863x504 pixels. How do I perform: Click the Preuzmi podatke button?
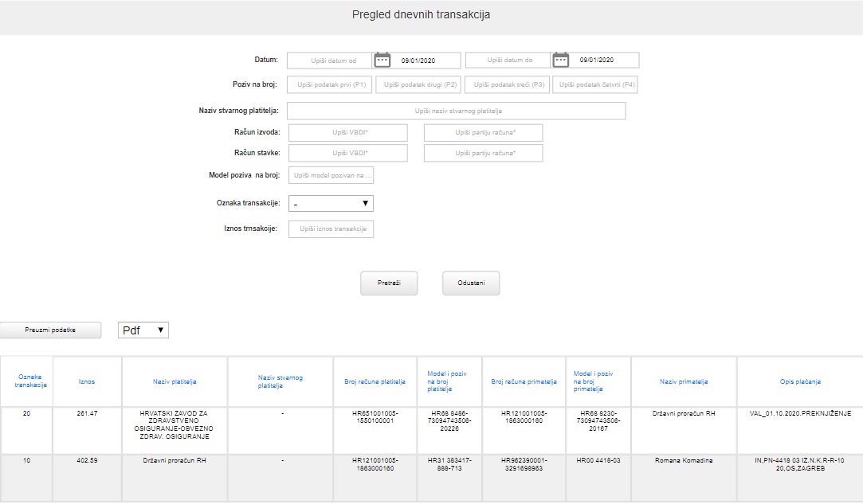(50, 330)
